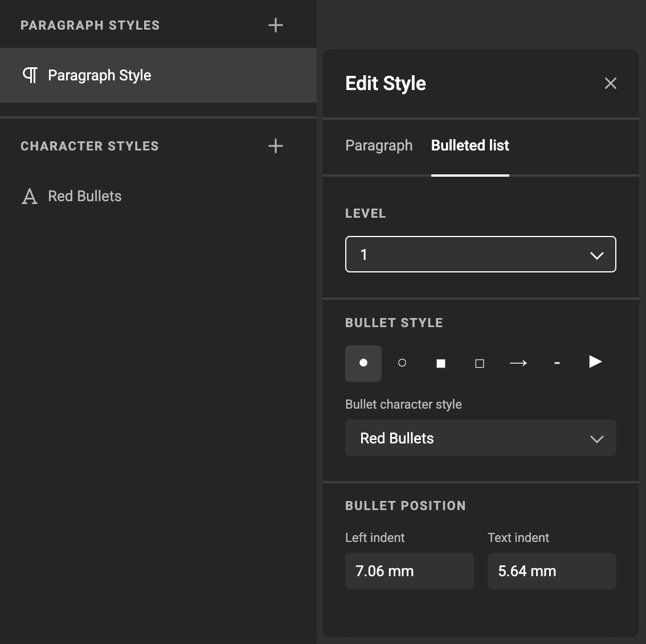Use the arrow bullet style

[518, 363]
